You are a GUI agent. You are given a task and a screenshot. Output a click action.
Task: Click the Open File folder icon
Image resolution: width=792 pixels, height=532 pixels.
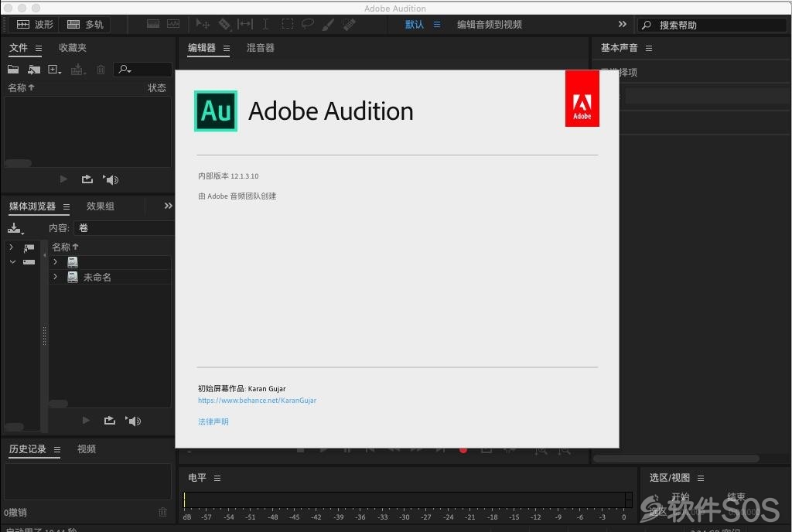pos(13,69)
